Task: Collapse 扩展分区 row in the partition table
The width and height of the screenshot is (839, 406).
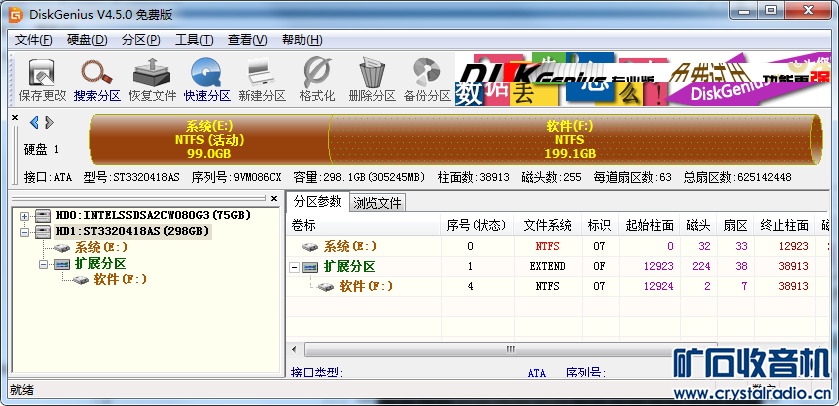Action: click(x=294, y=267)
